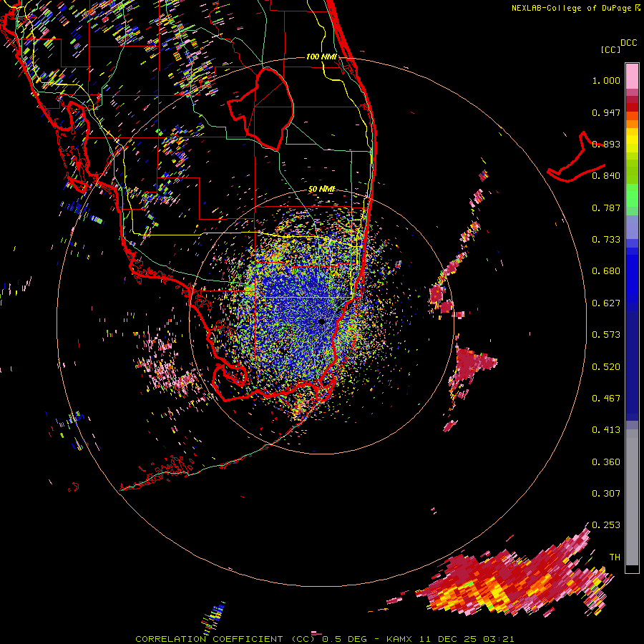Image resolution: width=644 pixels, height=644 pixels.
Task: Click the 0.360 scale label
Action: [606, 462]
